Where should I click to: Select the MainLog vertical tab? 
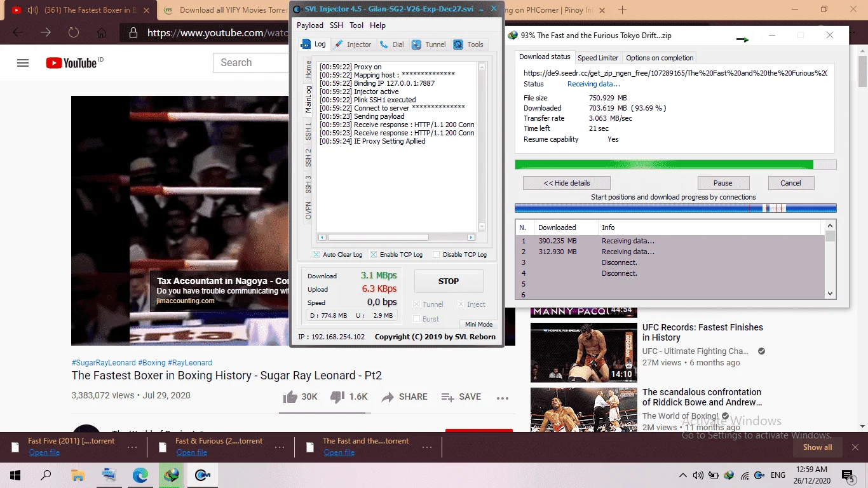[x=308, y=99]
